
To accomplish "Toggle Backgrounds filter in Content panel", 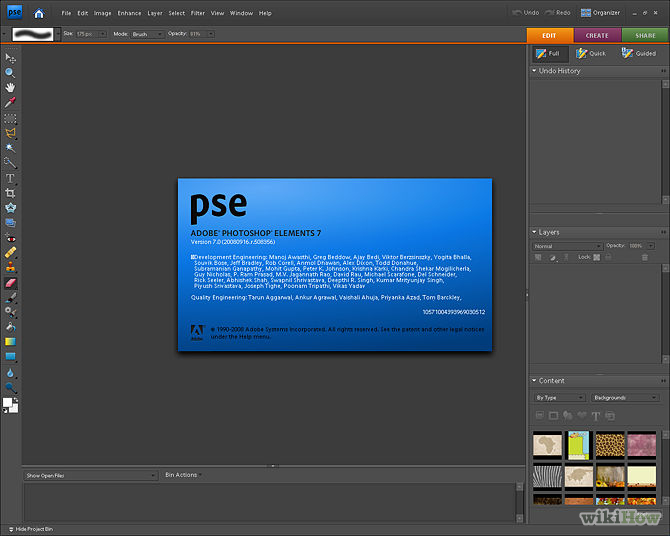I will click(x=540, y=415).
